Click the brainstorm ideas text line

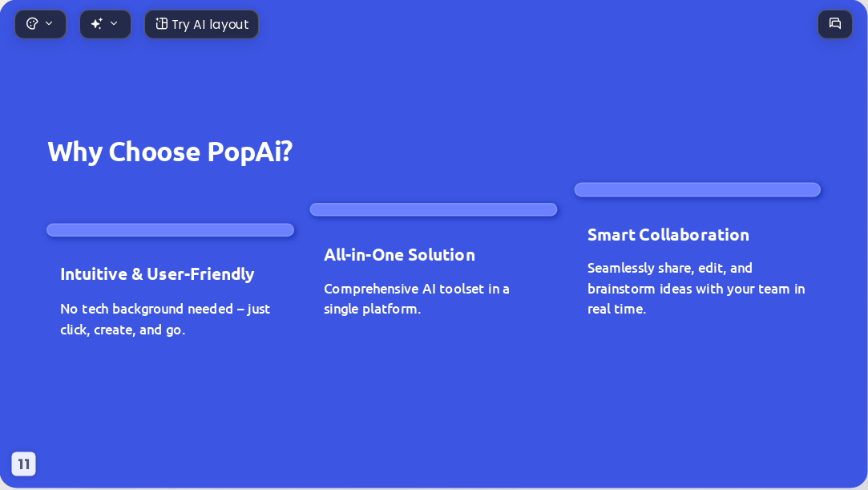click(696, 289)
